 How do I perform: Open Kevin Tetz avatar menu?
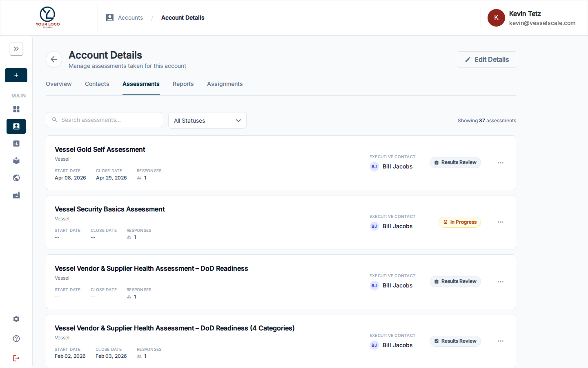tap(496, 18)
